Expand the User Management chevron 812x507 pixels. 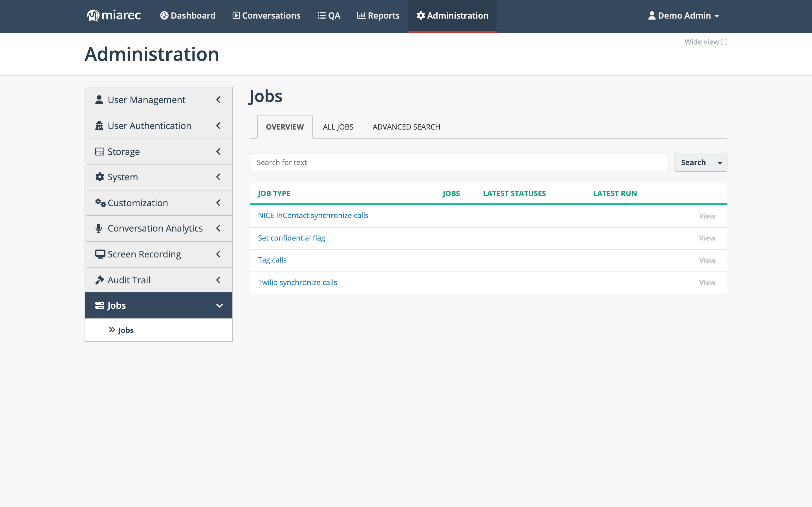(219, 100)
